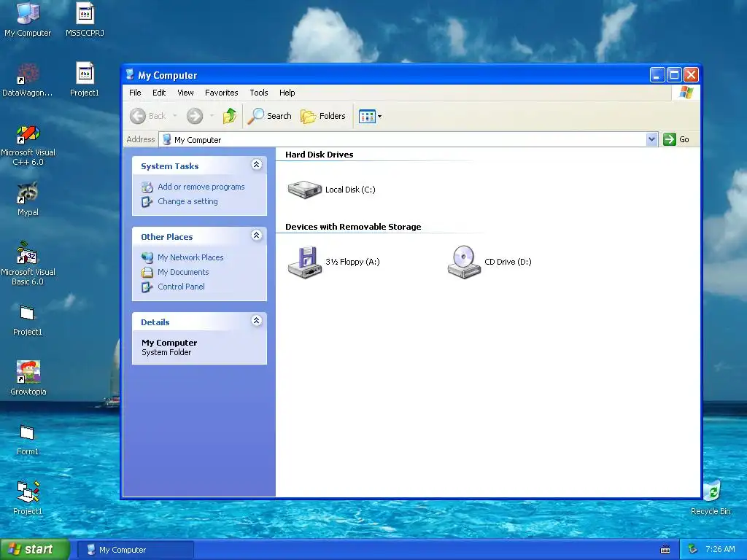Select the Project1 icon below Visual Basic 6.0
Viewport: 747px width, 560px height.
(x=28, y=319)
